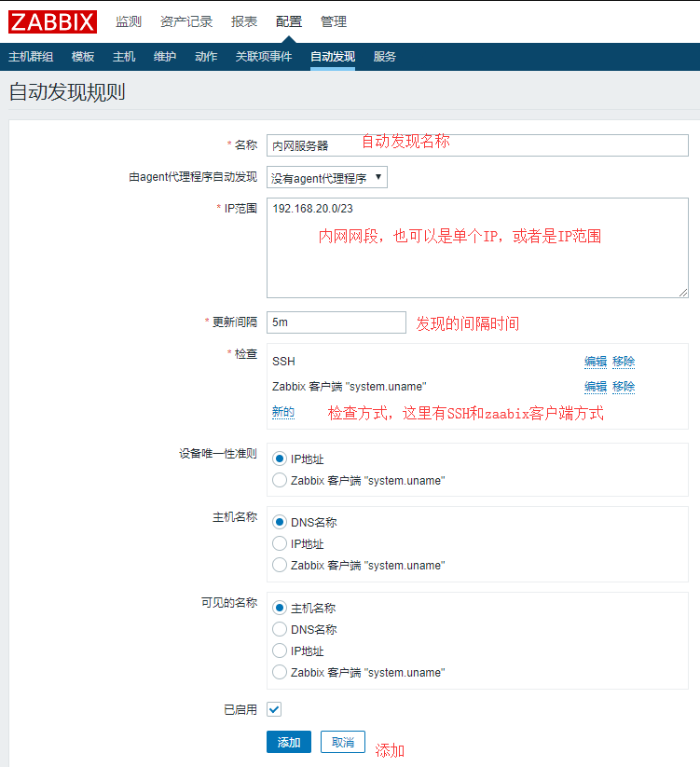700x767 pixels.
Task: Choose DNS名称 under 主机名称
Action: point(279,523)
